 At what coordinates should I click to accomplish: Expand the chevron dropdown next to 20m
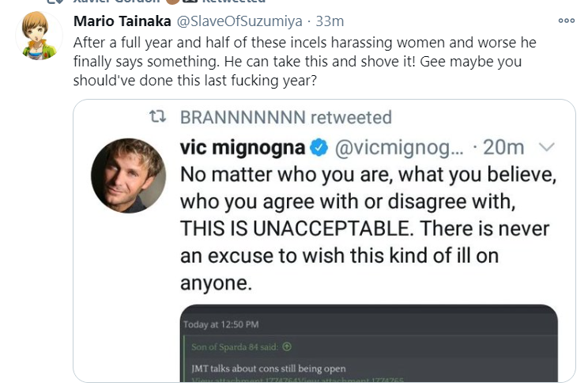point(546,147)
